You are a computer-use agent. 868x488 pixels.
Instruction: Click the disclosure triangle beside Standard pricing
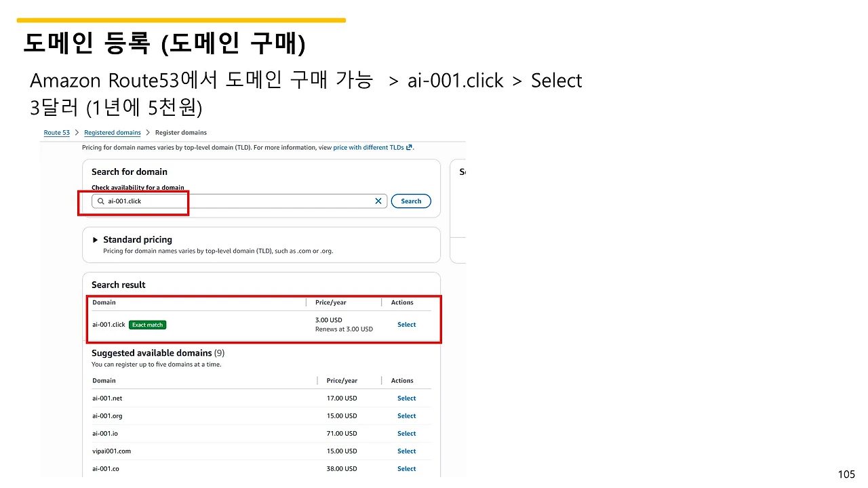95,239
